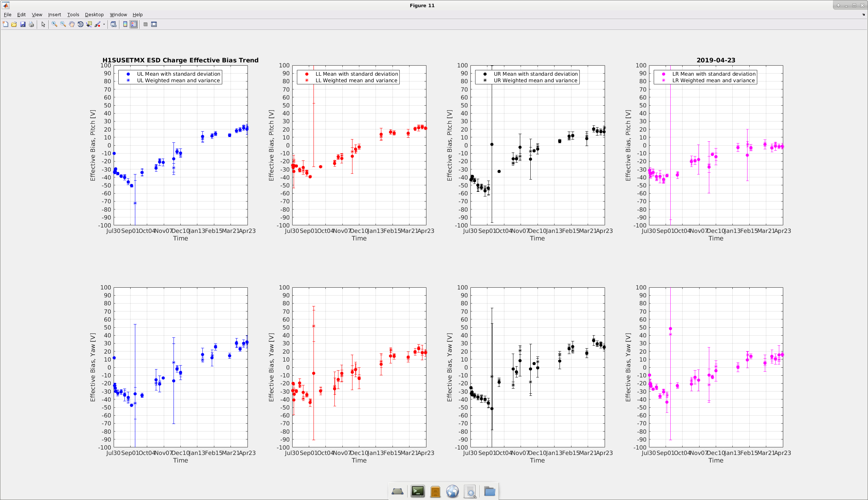Open the Tools menu

(73, 15)
